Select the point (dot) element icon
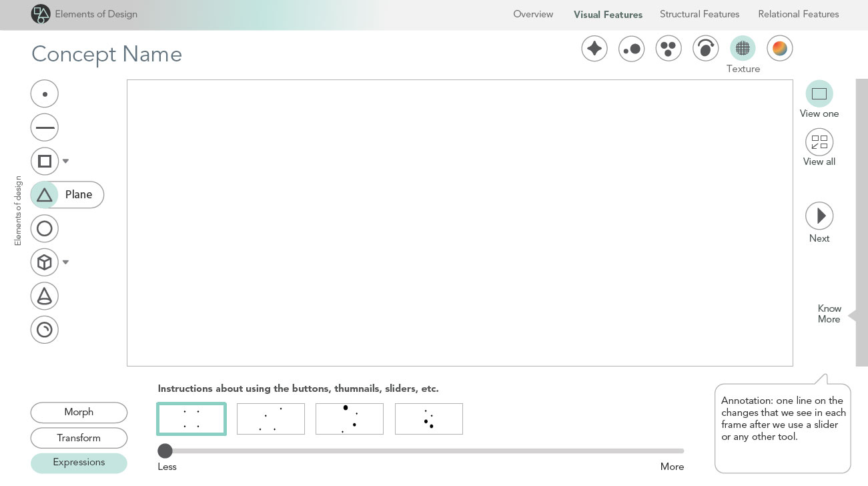868x486 pixels. click(45, 94)
